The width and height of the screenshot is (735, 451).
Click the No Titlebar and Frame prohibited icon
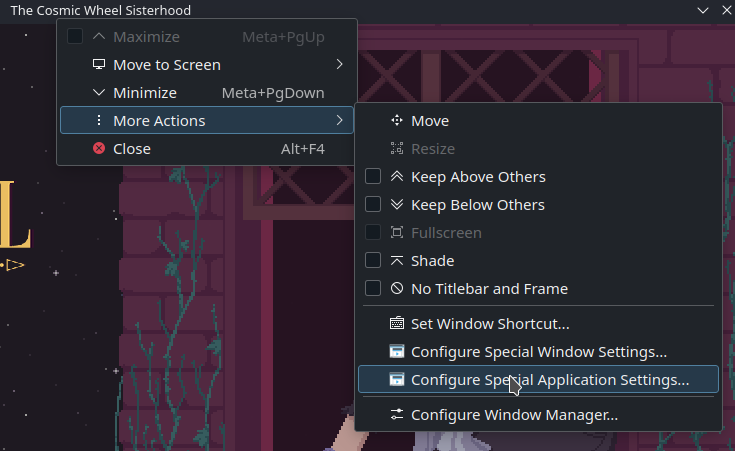[397, 288]
